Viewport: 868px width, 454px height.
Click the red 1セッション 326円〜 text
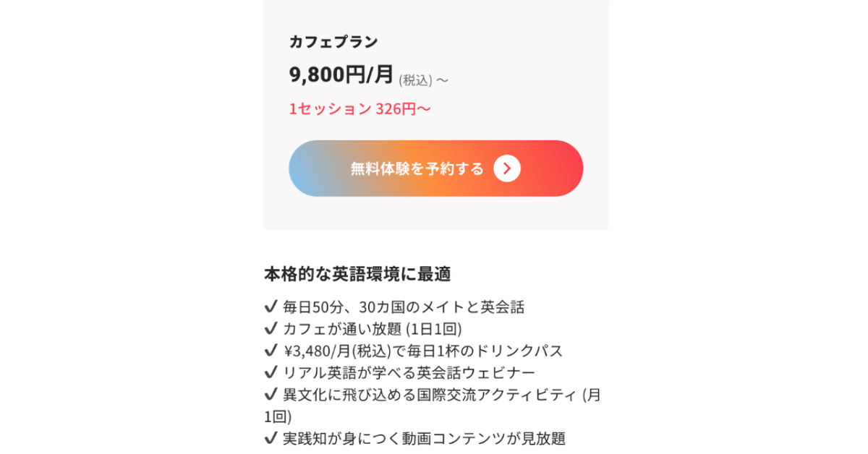click(x=359, y=108)
